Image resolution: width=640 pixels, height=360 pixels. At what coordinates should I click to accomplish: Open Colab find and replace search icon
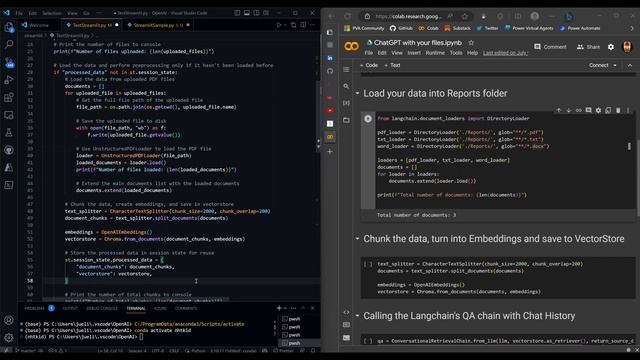[346, 87]
